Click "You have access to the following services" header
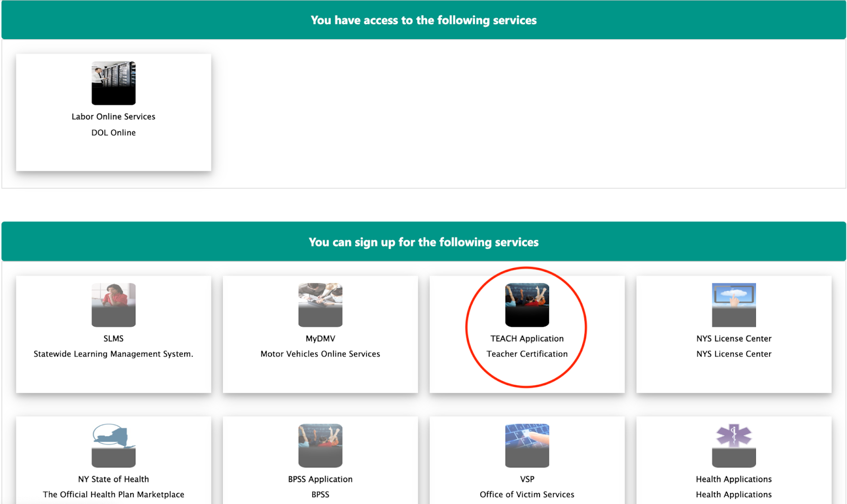 [424, 20]
